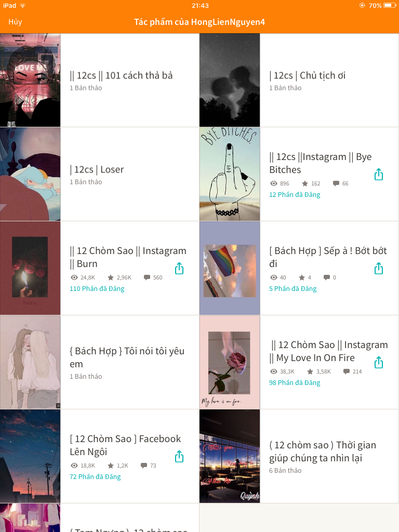This screenshot has width=399, height=532.
Task: Tap share icon for Bye Bitches story
Action: point(379,175)
